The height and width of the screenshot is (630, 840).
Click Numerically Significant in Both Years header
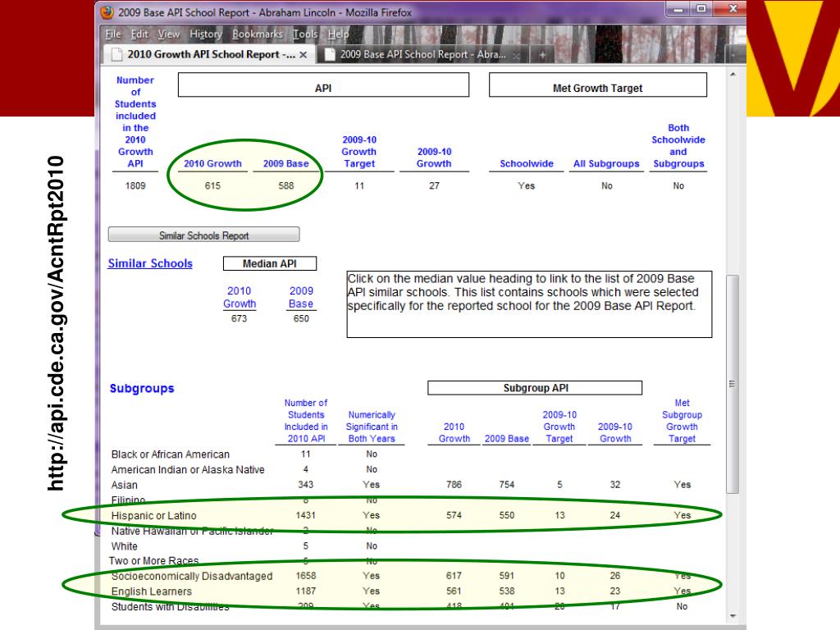[372, 427]
